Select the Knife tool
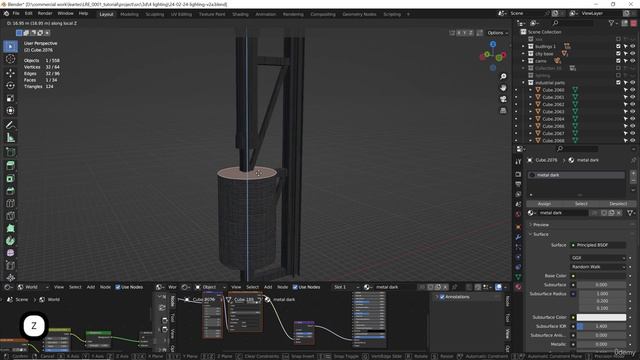The width and height of the screenshot is (640, 360). 11,216
